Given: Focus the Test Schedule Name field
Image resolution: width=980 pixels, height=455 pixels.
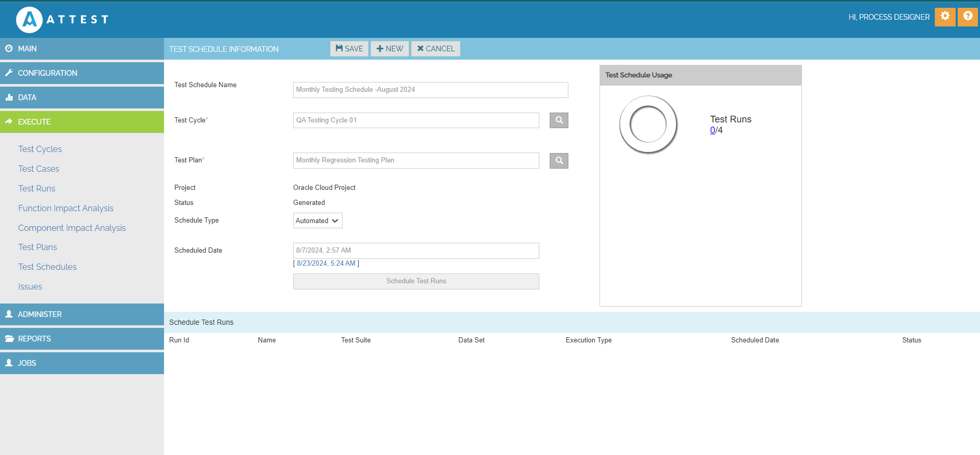Looking at the screenshot, I should [x=431, y=90].
